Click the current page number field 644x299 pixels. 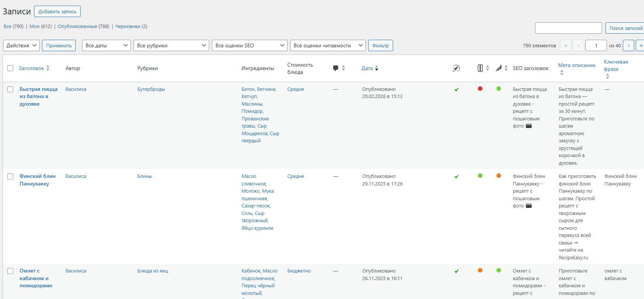(x=596, y=45)
